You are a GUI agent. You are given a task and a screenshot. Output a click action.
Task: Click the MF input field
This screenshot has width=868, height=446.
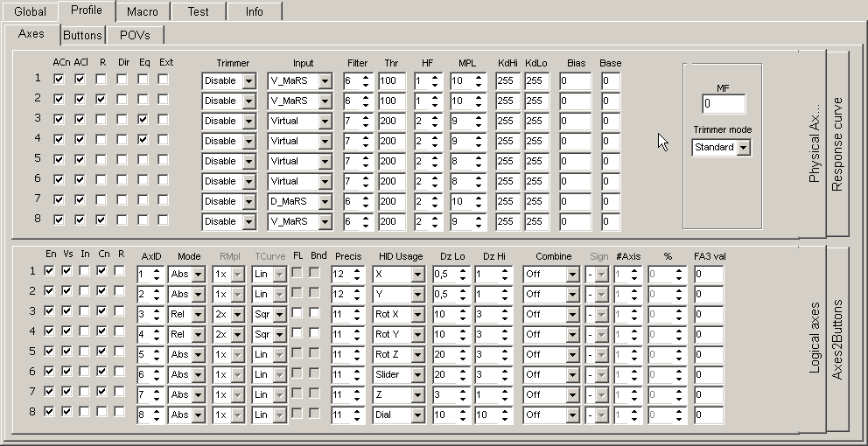tap(724, 104)
